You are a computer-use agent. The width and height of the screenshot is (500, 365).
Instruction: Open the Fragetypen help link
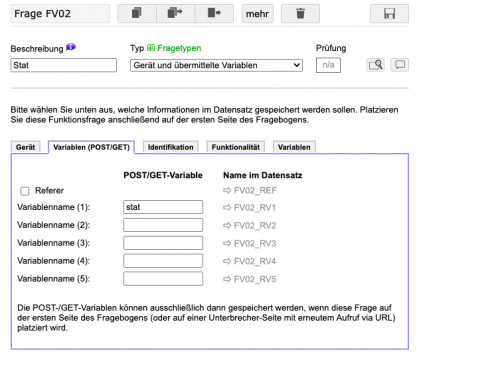tap(174, 48)
